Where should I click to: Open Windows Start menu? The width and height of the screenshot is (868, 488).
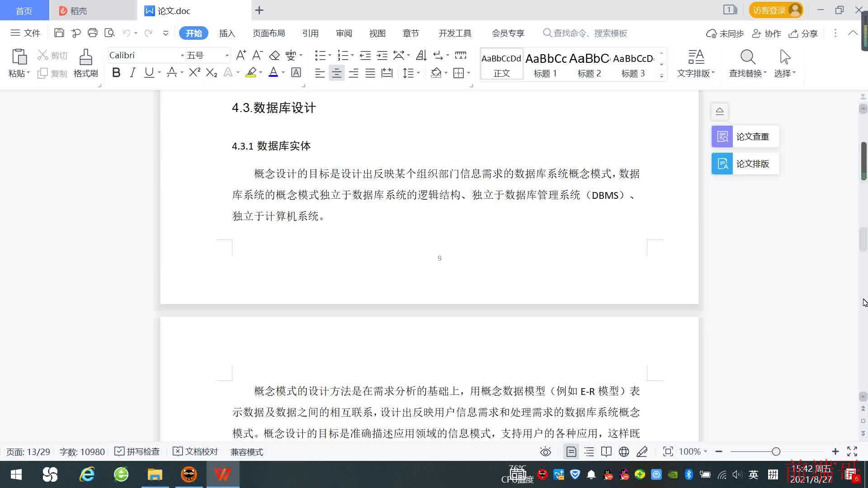coord(16,474)
